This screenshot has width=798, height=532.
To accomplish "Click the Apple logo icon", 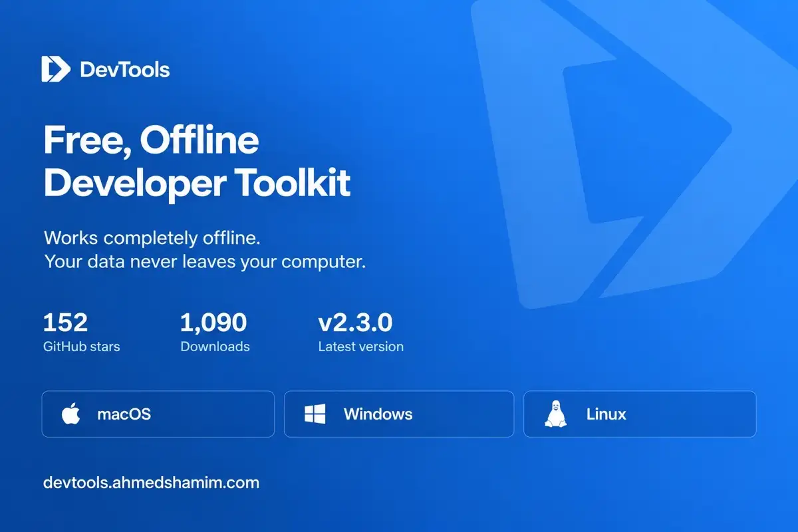I will coord(70,414).
